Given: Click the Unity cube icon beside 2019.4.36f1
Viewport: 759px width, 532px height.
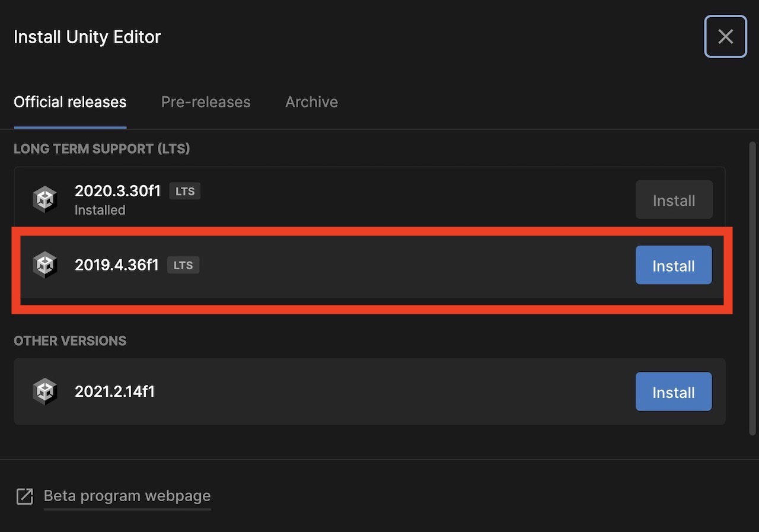Looking at the screenshot, I should (45, 265).
